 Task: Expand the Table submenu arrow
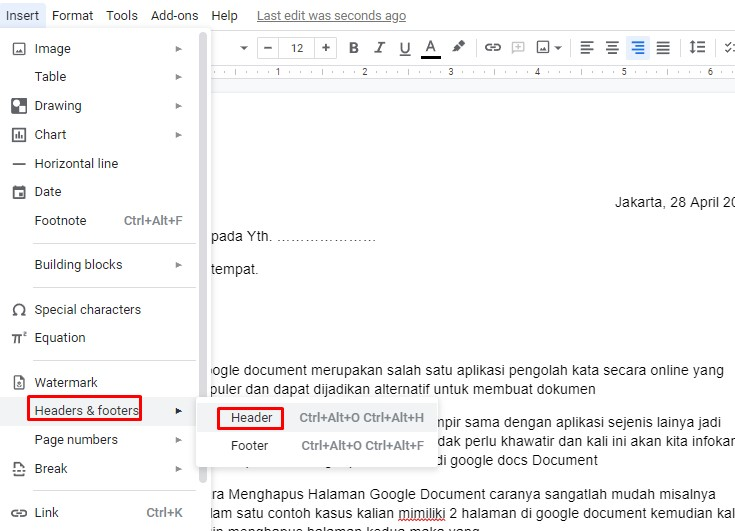click(x=179, y=77)
